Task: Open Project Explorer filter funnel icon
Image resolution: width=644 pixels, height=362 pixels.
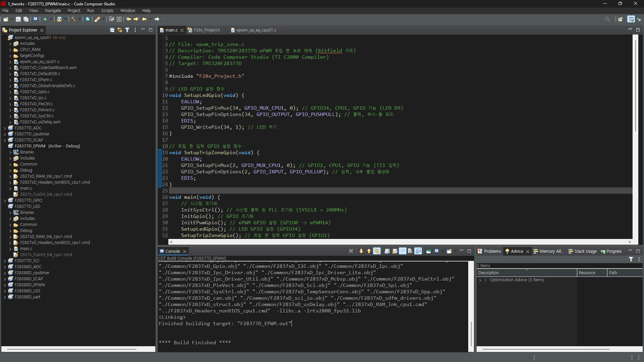Action: pyautogui.click(x=127, y=30)
